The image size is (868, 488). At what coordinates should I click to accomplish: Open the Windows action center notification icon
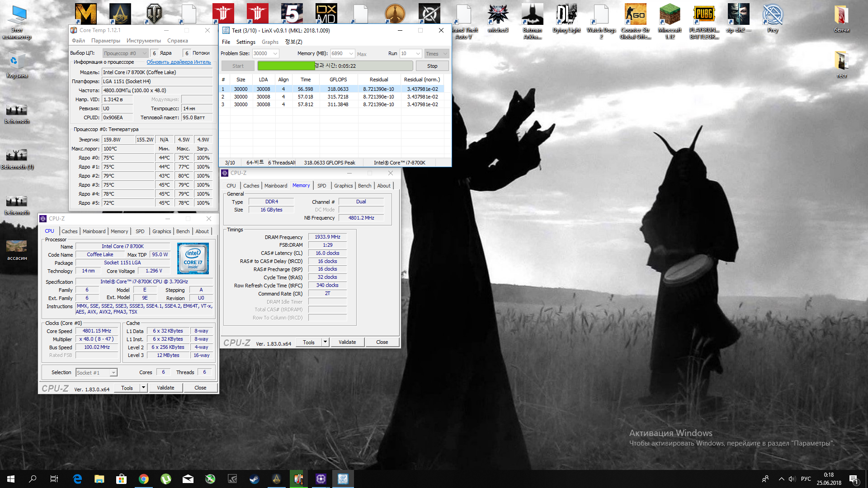click(854, 479)
